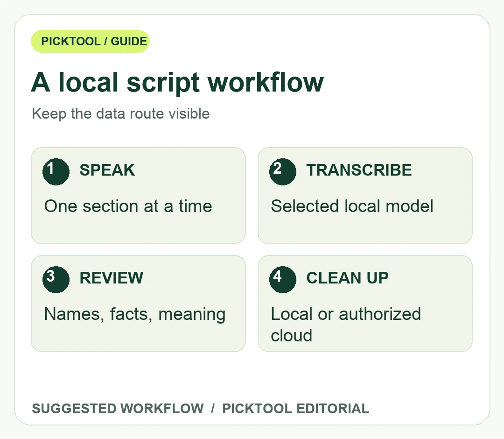
Task: Click 'Selected local model' text
Action: click(352, 206)
